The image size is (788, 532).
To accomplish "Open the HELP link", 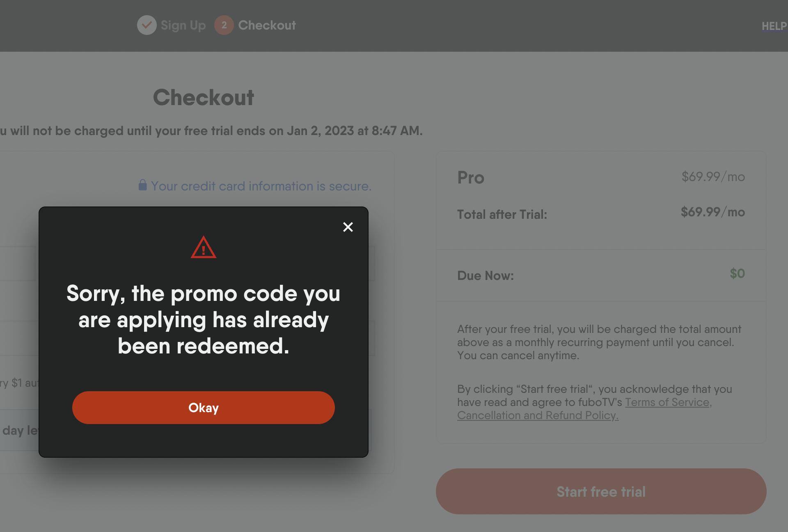I will tap(774, 26).
